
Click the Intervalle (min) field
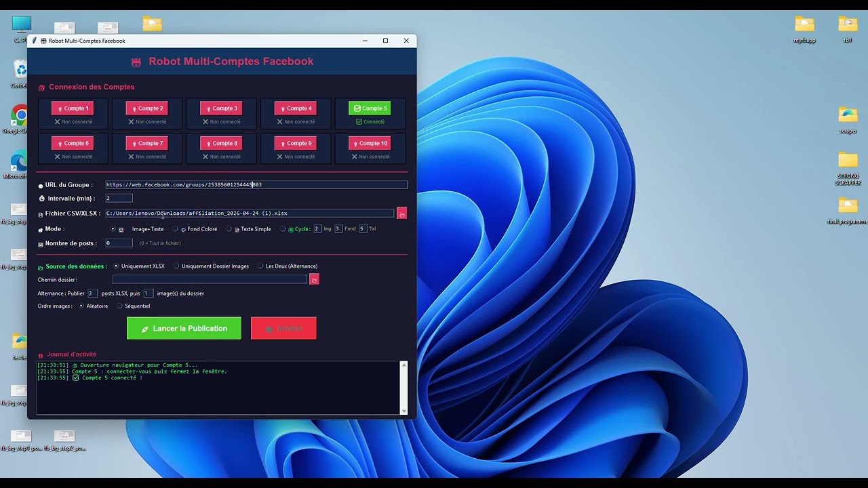tap(119, 199)
